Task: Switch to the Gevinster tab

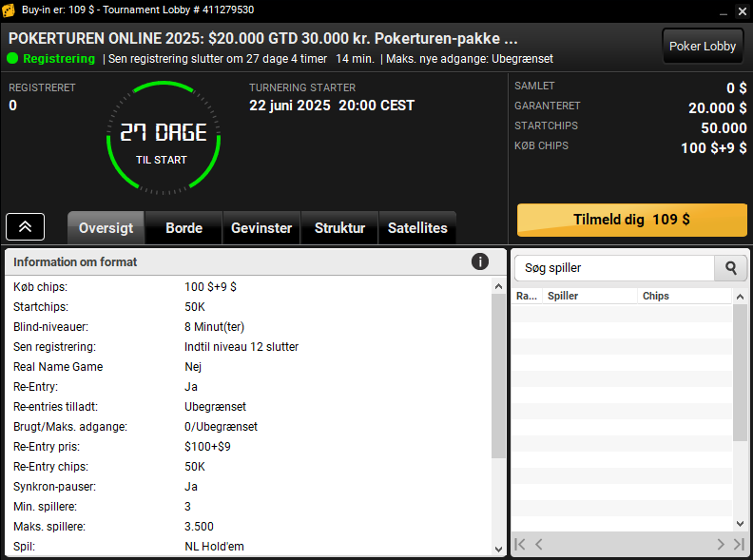Action: click(x=261, y=227)
